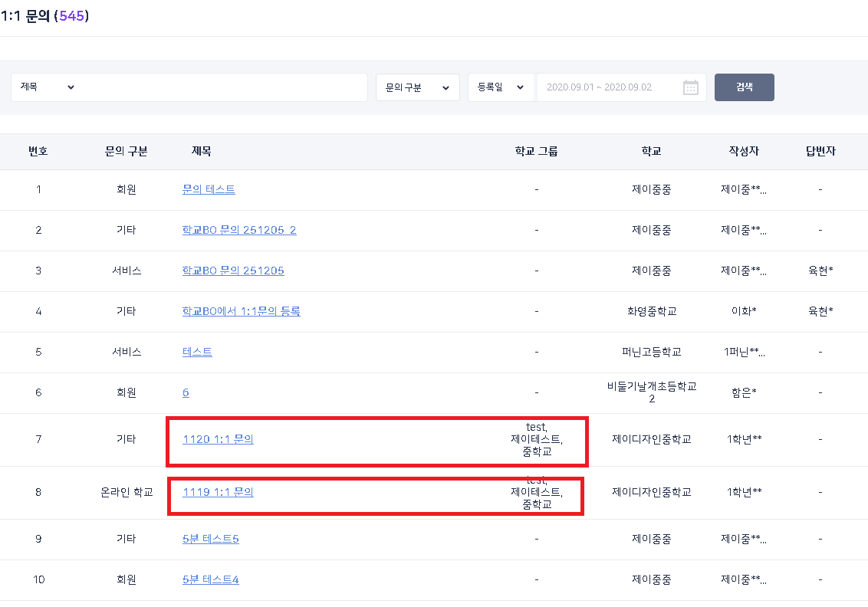Open the 5분 테스트4 inquiry link
This screenshot has height=607, width=868.
pyautogui.click(x=210, y=579)
